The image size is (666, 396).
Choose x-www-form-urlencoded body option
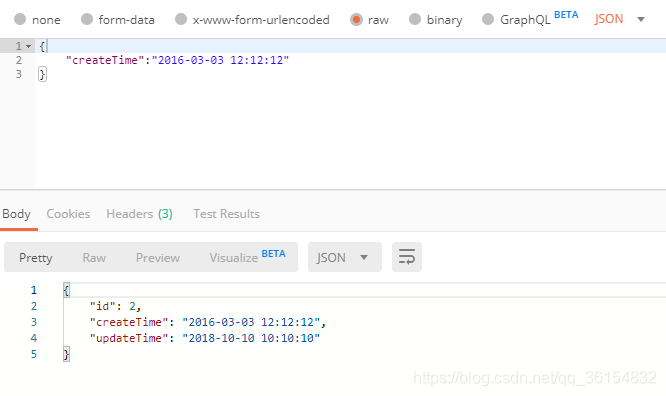point(181,19)
